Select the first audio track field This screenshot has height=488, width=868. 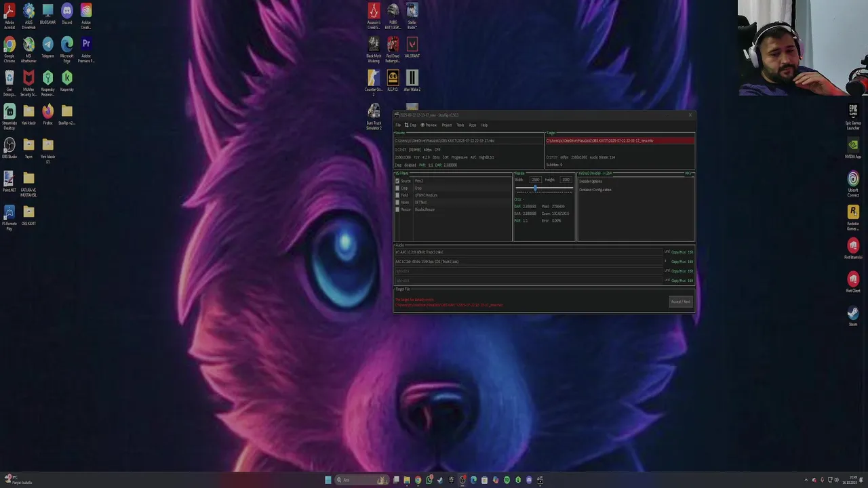528,252
